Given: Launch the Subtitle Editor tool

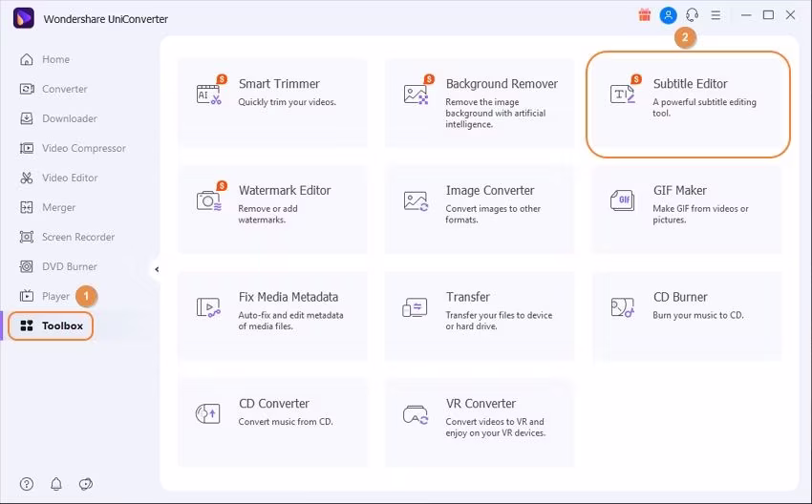Looking at the screenshot, I should click(688, 104).
